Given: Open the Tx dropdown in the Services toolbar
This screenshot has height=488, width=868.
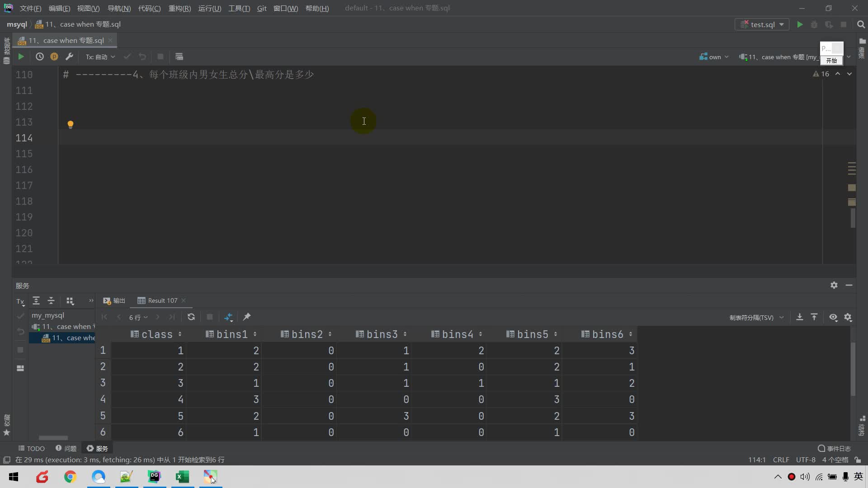Looking at the screenshot, I should tap(21, 301).
